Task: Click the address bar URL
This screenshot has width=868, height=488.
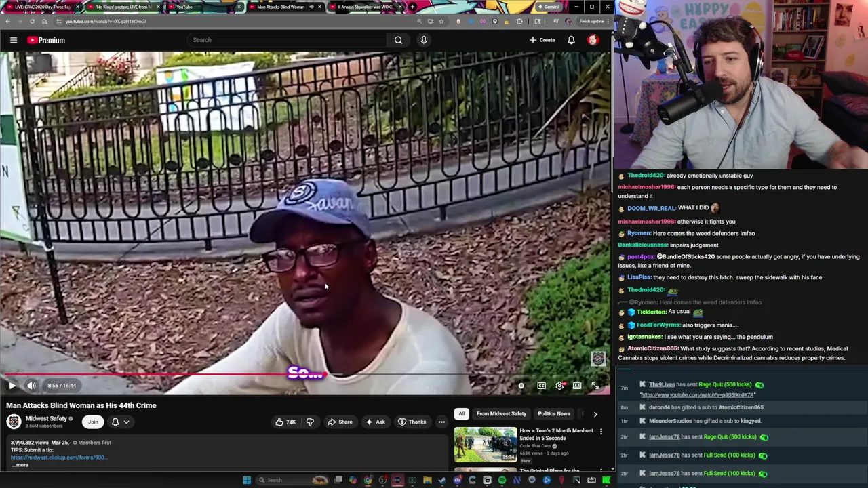Action: [106, 21]
